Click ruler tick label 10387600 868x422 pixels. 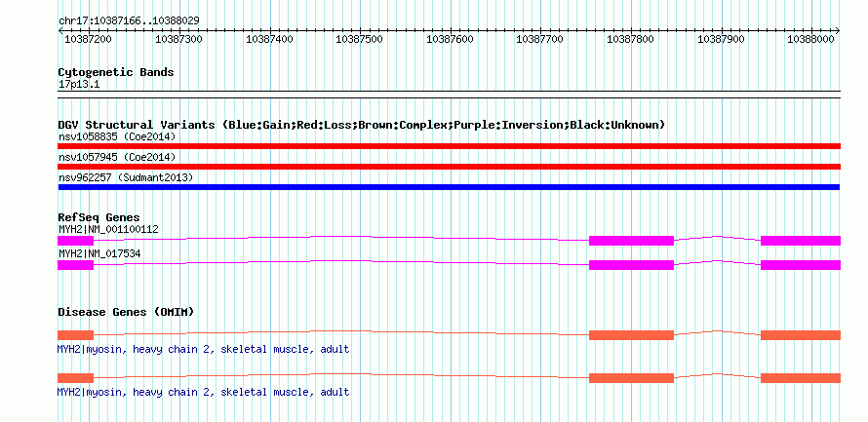[x=450, y=39]
